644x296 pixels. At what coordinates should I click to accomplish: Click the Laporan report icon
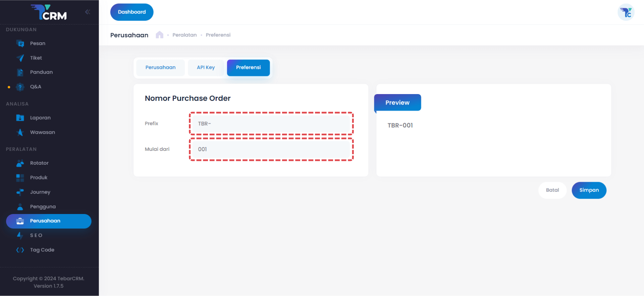(x=20, y=118)
